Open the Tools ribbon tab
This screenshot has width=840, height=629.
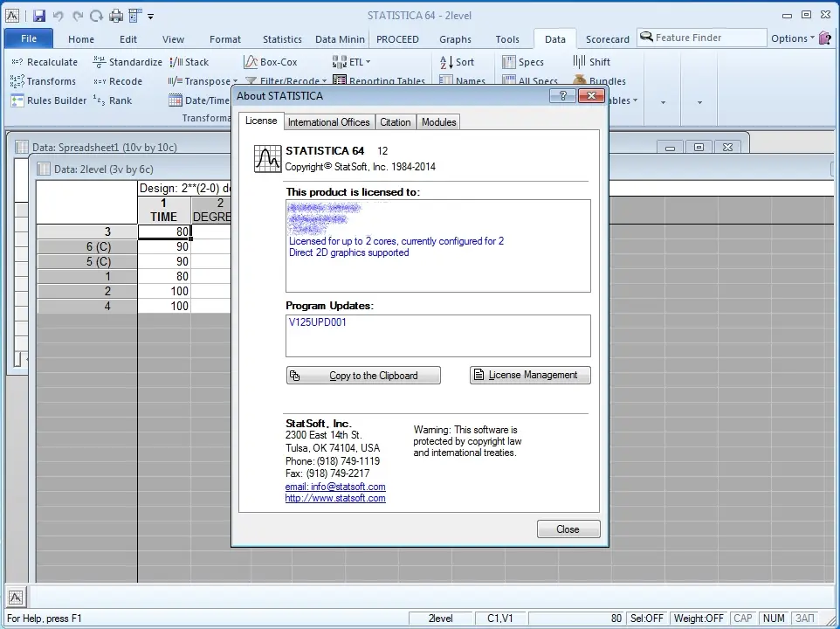coord(507,39)
